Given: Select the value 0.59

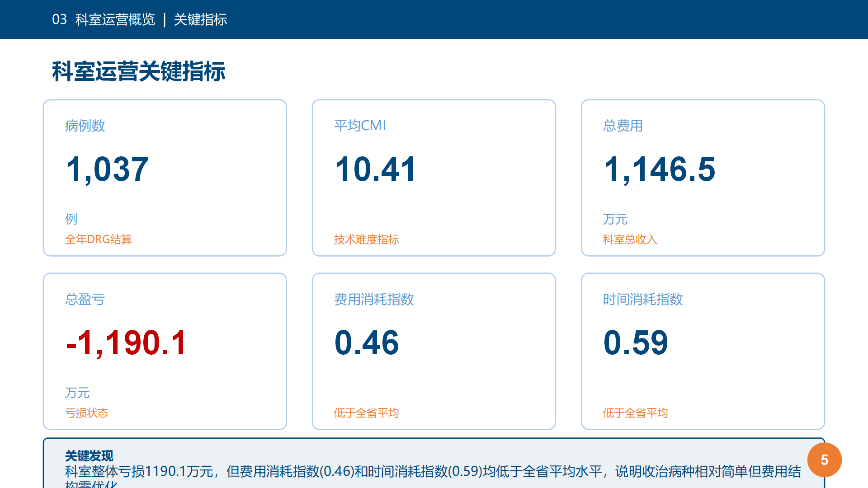Looking at the screenshot, I should tap(636, 343).
